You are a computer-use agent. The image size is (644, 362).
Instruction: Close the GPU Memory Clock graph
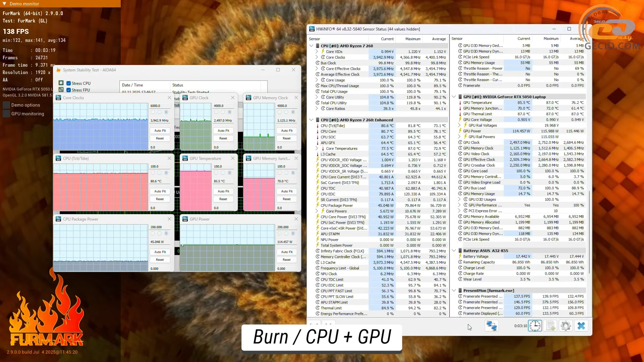[x=296, y=98]
